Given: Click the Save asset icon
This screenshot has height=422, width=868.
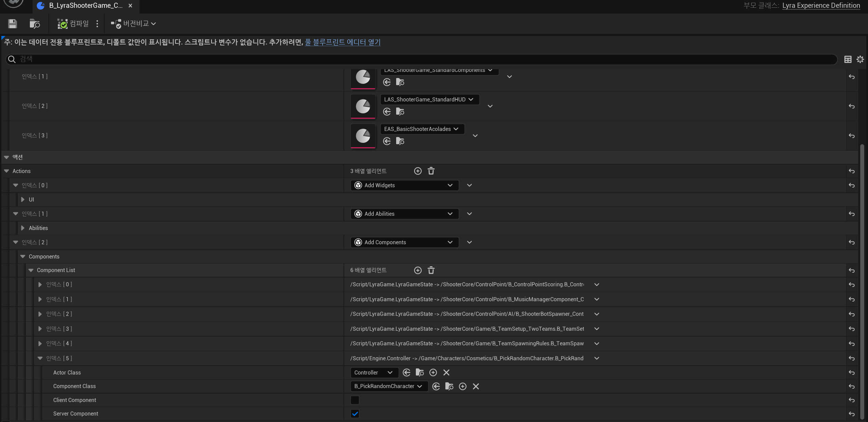Looking at the screenshot, I should tap(13, 23).
